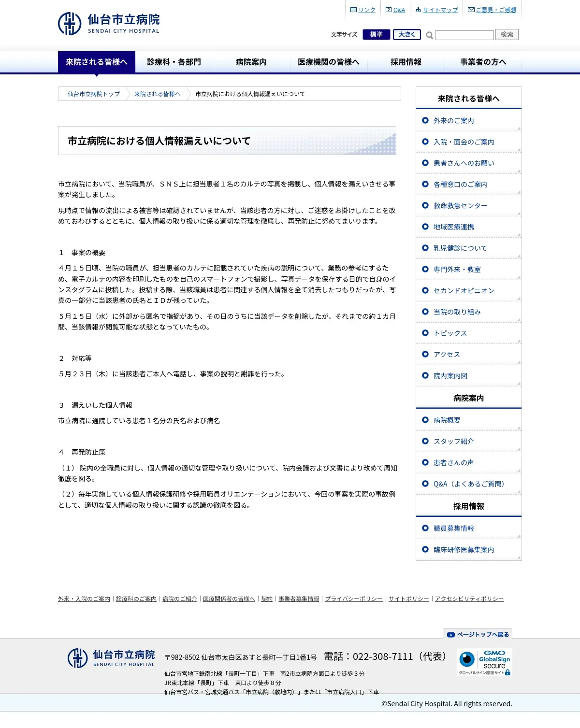Open footer link プライバシーポリシー

tap(354, 599)
